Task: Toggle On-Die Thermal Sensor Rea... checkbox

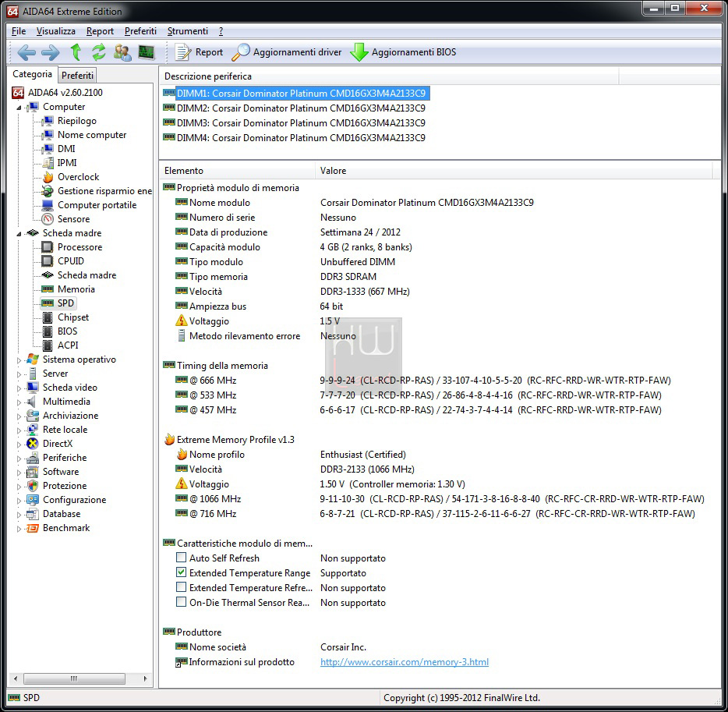Action: coord(181,602)
